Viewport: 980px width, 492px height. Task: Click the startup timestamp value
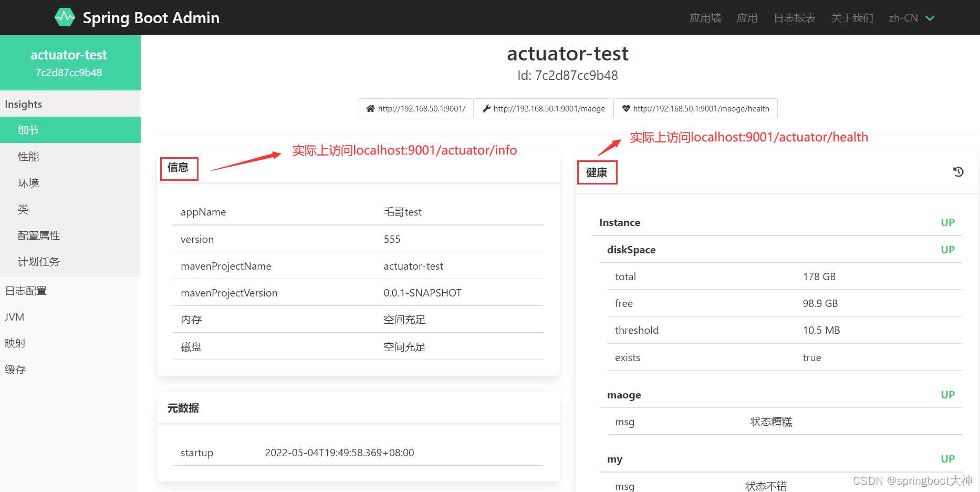(339, 453)
